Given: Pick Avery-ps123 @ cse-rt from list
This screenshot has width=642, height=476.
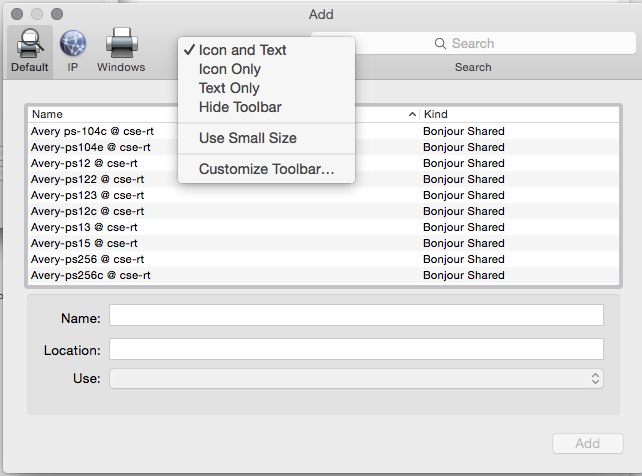Looking at the screenshot, I should tap(88, 195).
